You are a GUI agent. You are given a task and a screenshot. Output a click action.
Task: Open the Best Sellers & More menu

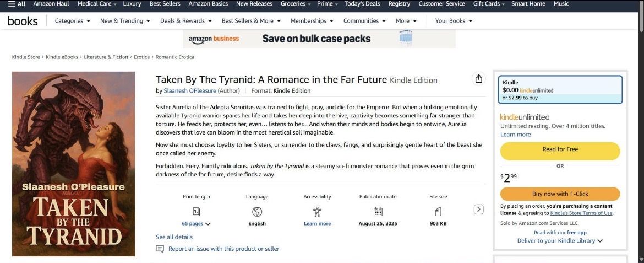tap(251, 21)
